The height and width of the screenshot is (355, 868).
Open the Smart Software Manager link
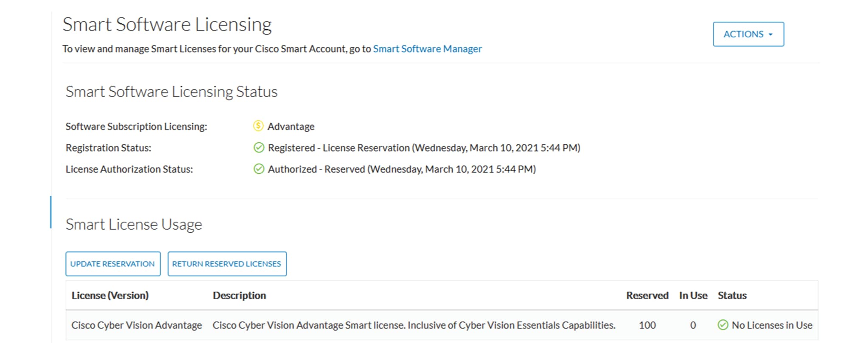pos(427,49)
